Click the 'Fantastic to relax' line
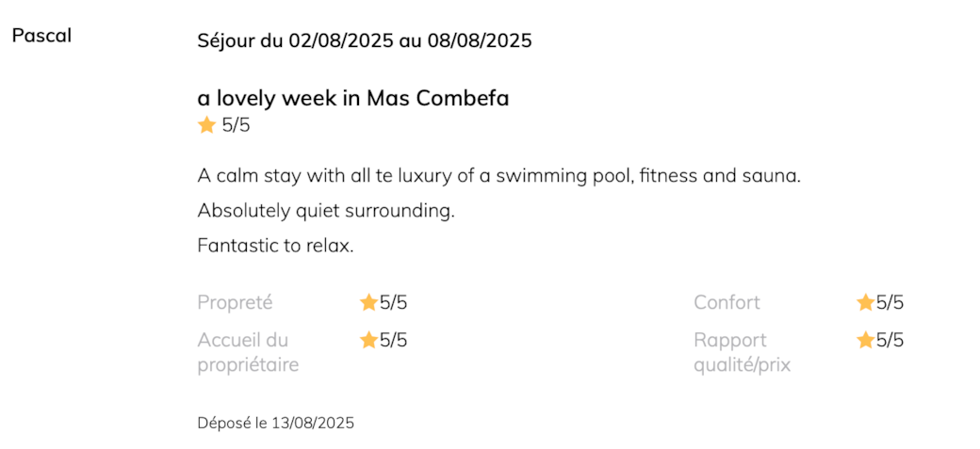Image resolution: width=980 pixels, height=449 pixels. tap(275, 246)
